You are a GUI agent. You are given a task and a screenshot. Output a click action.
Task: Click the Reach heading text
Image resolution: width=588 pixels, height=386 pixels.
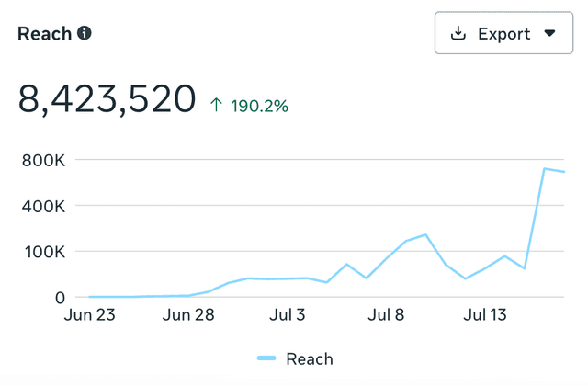coord(43,33)
